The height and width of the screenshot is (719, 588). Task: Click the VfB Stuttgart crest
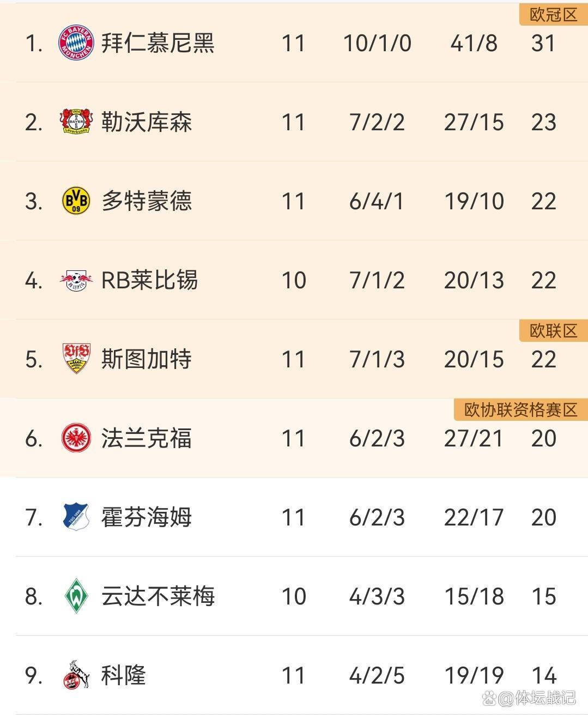(x=76, y=359)
